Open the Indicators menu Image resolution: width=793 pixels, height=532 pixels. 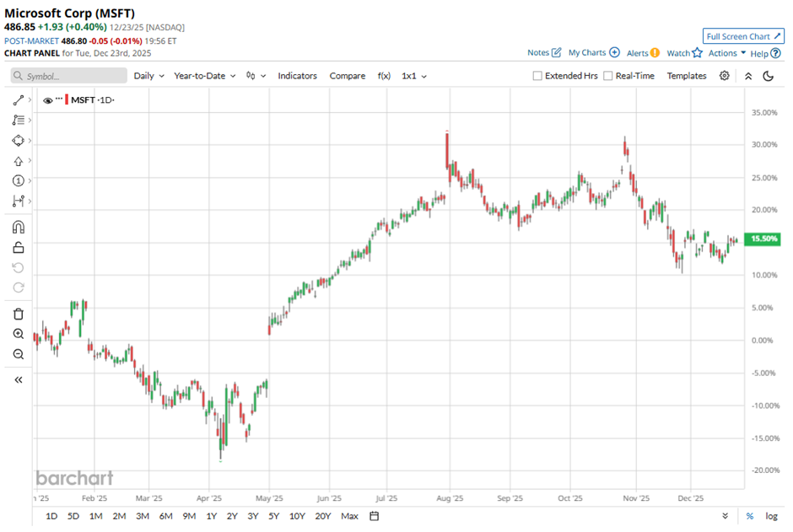tap(297, 76)
